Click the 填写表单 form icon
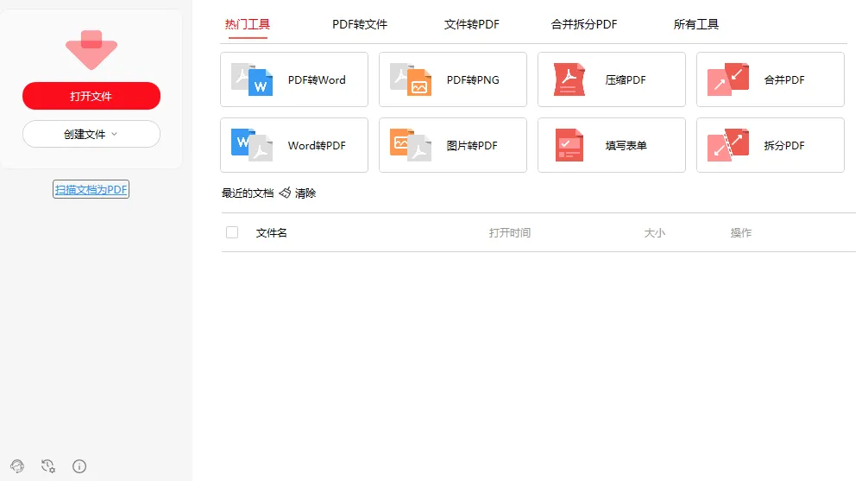868x481 pixels. [x=569, y=145]
